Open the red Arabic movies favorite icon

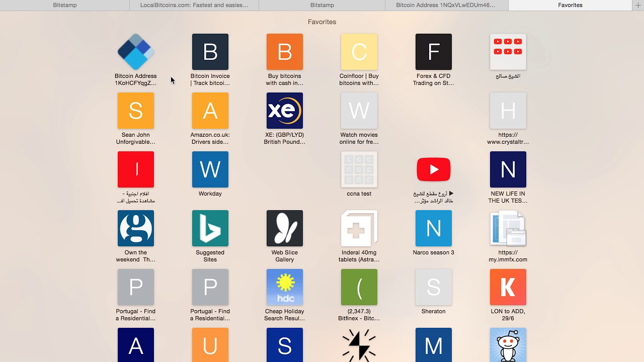point(136,169)
